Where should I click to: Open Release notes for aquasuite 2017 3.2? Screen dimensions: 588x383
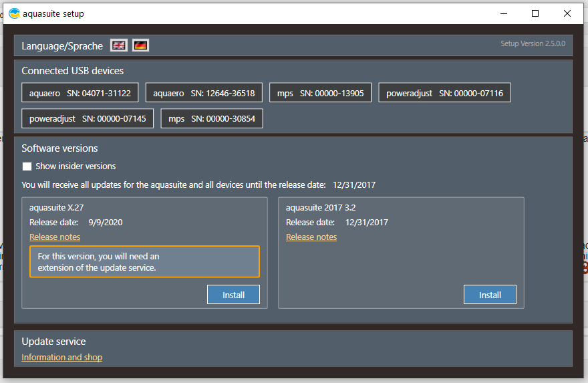click(311, 237)
